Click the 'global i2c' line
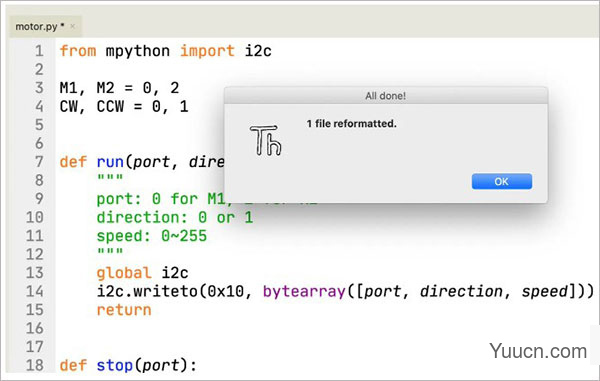Screen dimensions: 600x381 tap(142, 273)
